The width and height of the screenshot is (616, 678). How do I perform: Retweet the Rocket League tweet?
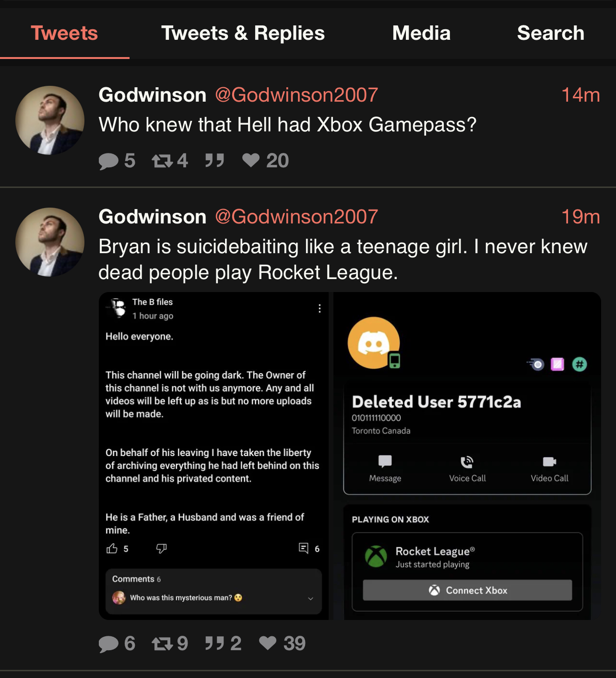(162, 644)
